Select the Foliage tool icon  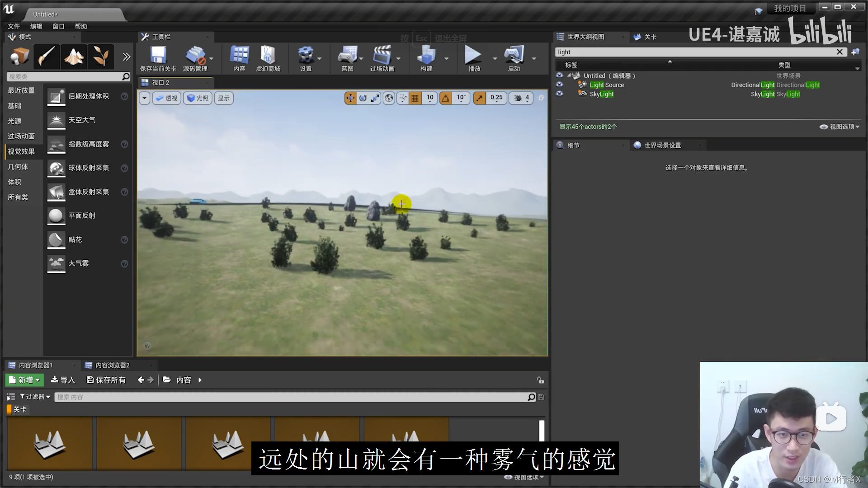(101, 56)
